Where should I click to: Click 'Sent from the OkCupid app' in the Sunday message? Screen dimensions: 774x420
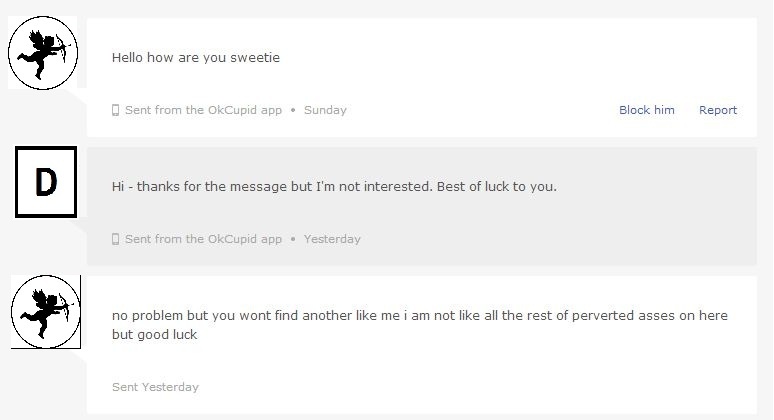coord(203,110)
